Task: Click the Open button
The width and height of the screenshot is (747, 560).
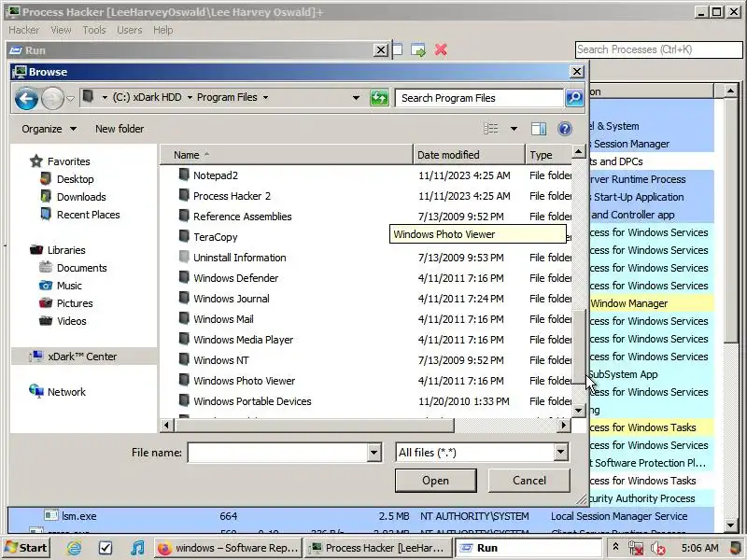Action: (x=435, y=481)
